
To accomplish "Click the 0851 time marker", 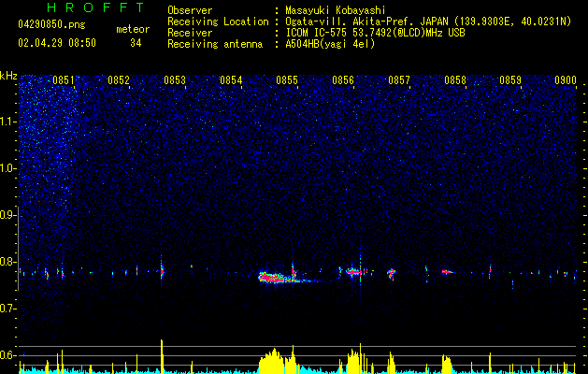I will (63, 80).
